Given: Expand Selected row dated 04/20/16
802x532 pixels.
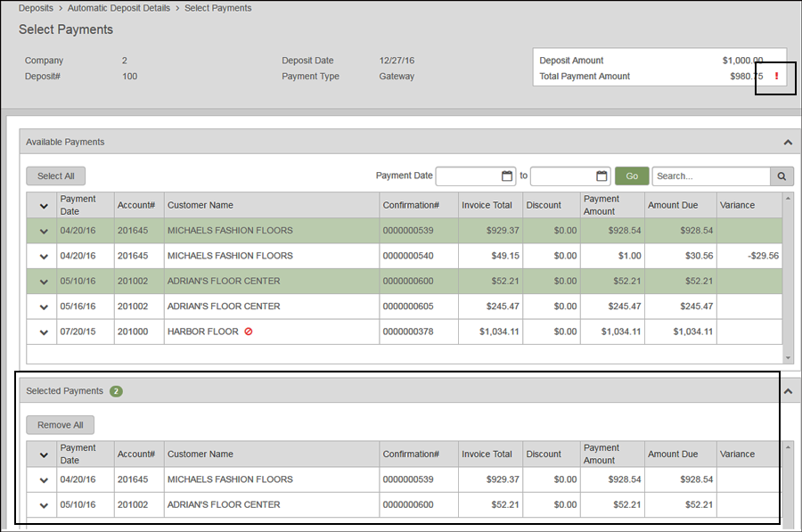Looking at the screenshot, I should [x=44, y=480].
